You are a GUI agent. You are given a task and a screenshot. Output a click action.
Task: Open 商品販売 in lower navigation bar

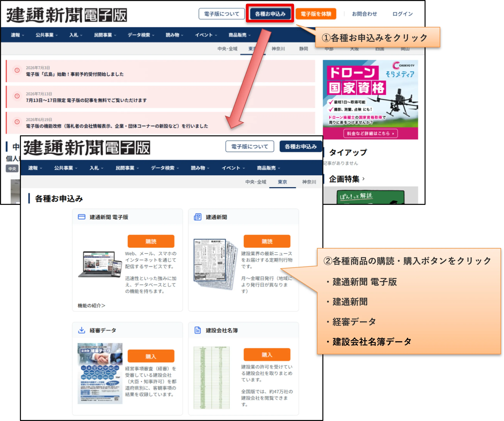click(x=268, y=168)
